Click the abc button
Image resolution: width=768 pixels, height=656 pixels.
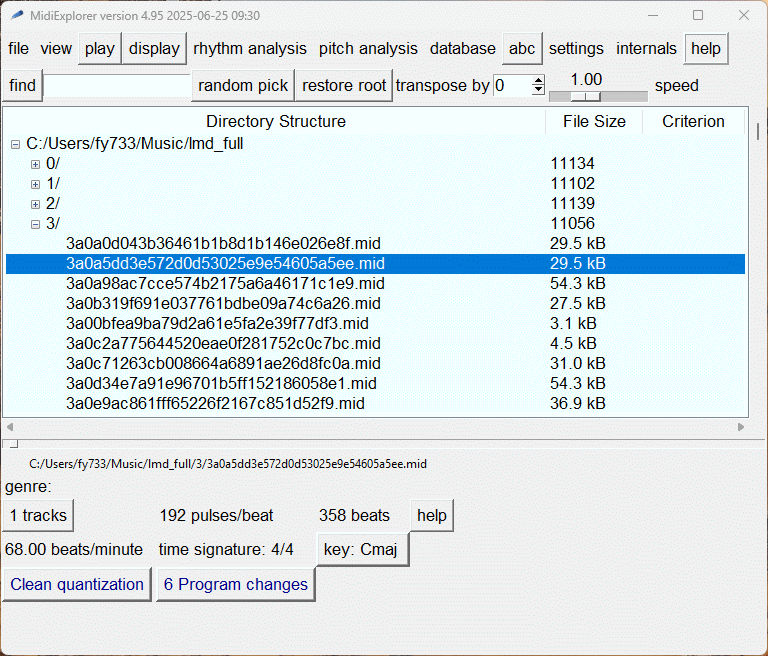point(522,49)
